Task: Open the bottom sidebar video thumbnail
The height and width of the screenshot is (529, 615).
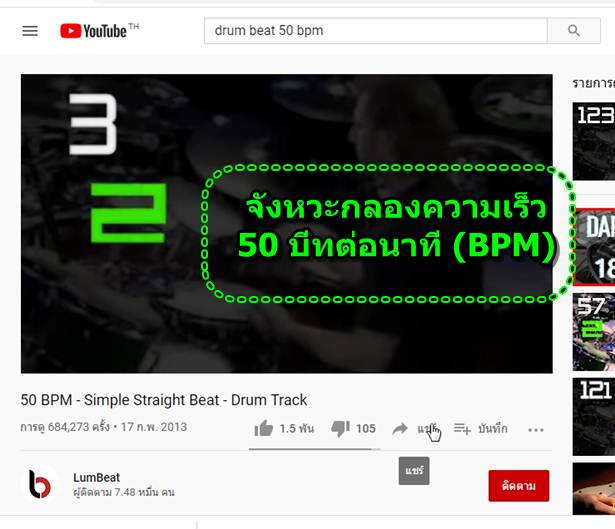Action: point(594,489)
